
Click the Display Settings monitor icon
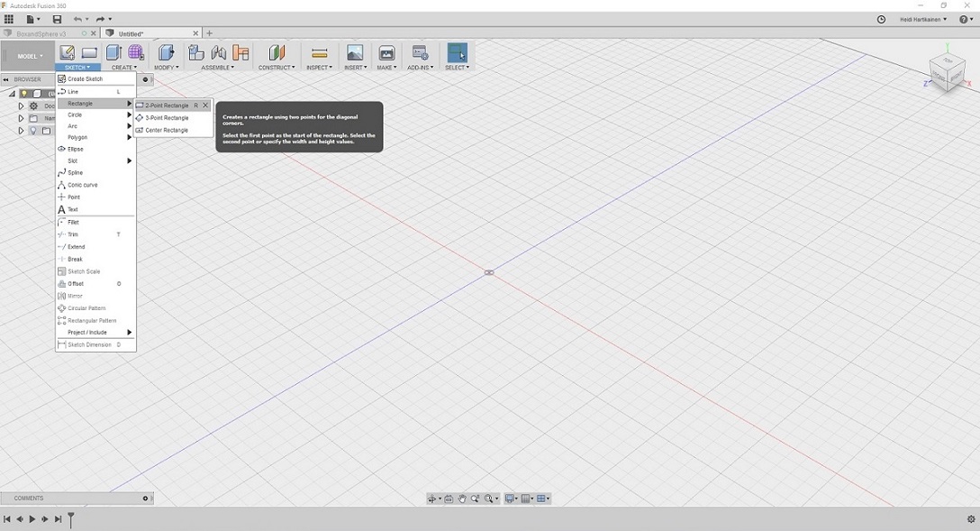point(510,499)
